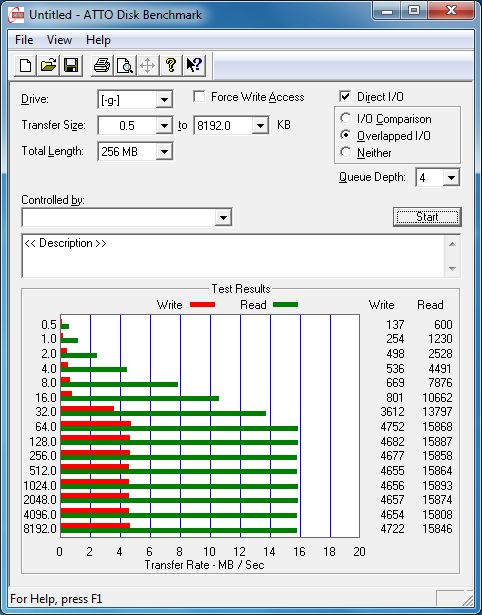This screenshot has width=482, height=615.
Task: Click the ATTO app icon in title bar
Action: click(x=17, y=16)
